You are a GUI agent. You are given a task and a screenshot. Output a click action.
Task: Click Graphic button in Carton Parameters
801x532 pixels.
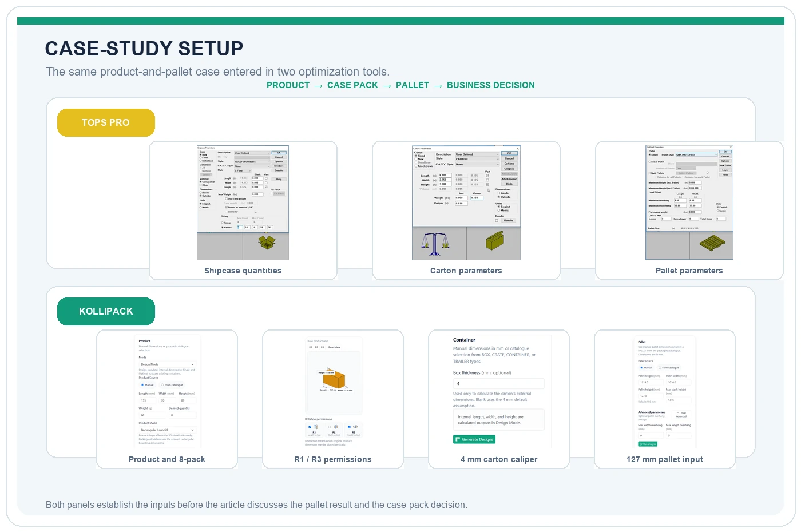tap(509, 169)
